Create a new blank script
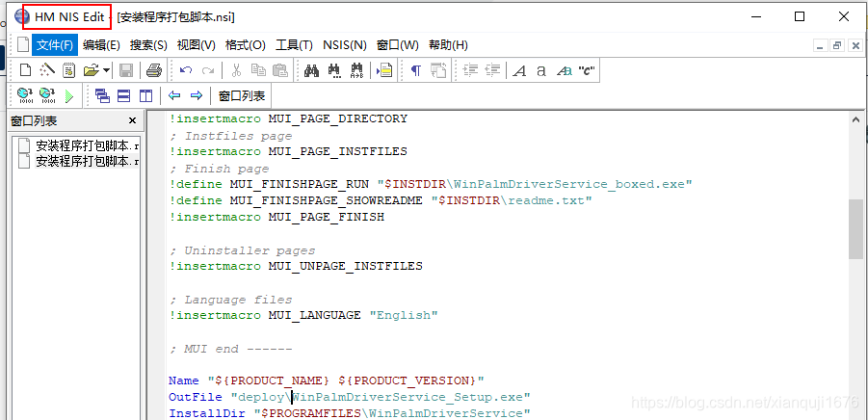The image size is (868, 420). click(25, 70)
